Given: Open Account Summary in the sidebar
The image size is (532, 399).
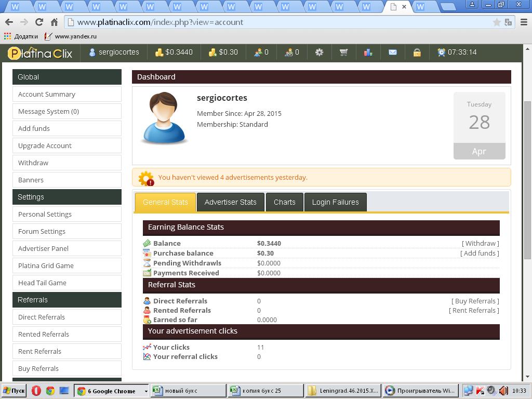Looking at the screenshot, I should pyautogui.click(x=67, y=95).
